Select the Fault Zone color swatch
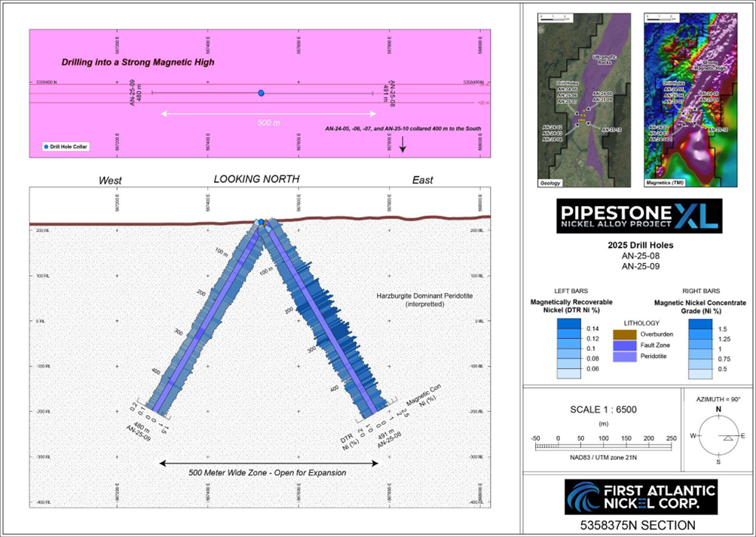Image resolution: width=756 pixels, height=537 pixels. point(623,345)
